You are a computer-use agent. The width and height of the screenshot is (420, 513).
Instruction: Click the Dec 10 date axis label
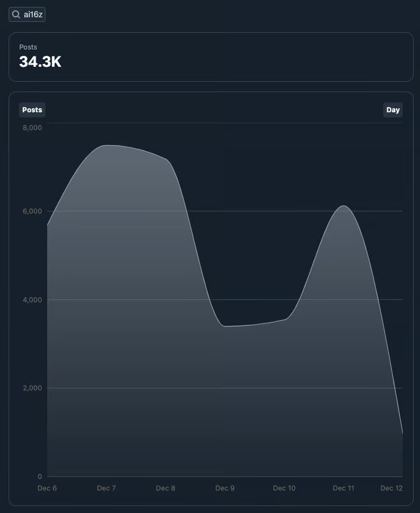click(284, 488)
